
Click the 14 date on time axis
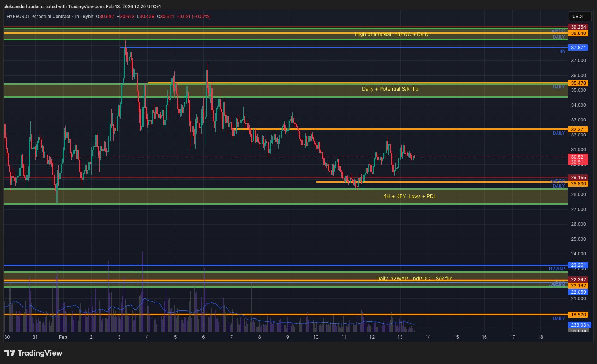[x=428, y=337]
